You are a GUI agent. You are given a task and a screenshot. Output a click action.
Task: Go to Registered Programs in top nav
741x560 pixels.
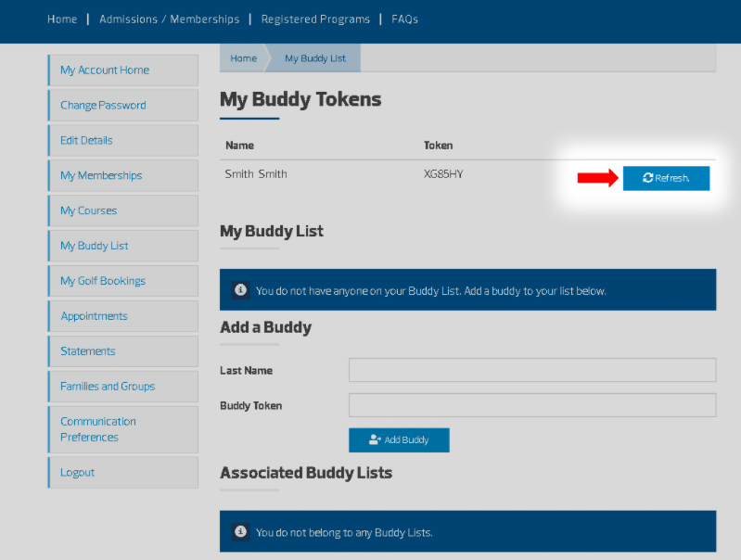coord(315,19)
